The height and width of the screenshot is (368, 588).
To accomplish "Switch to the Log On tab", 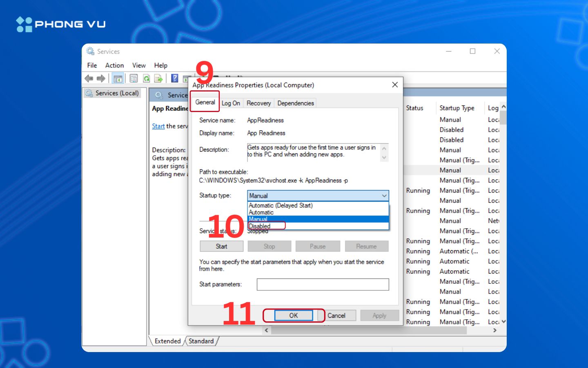I will (x=231, y=103).
